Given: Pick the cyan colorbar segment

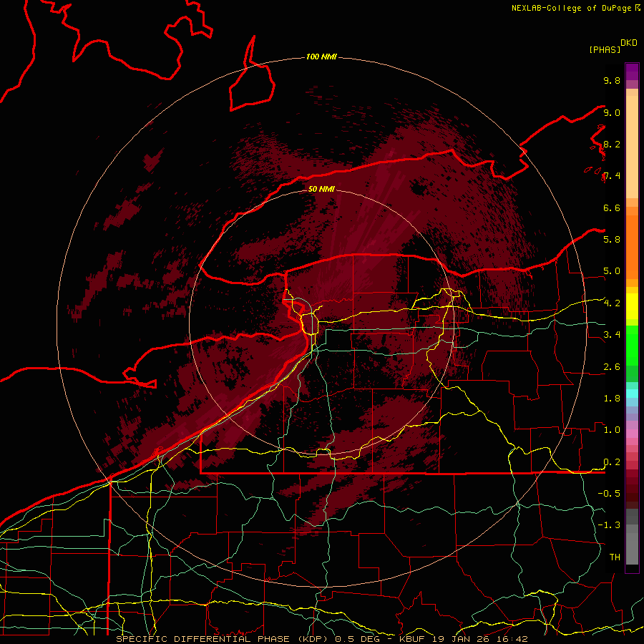Looking at the screenshot, I should [x=632, y=394].
